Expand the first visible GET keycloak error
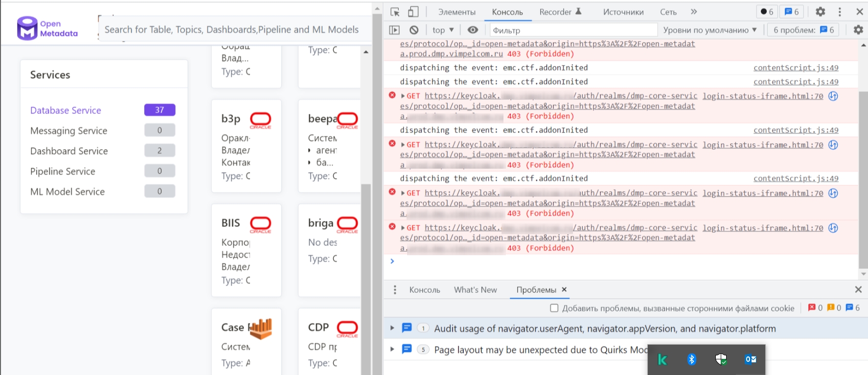Viewport: 868px width, 375px height. click(x=403, y=96)
